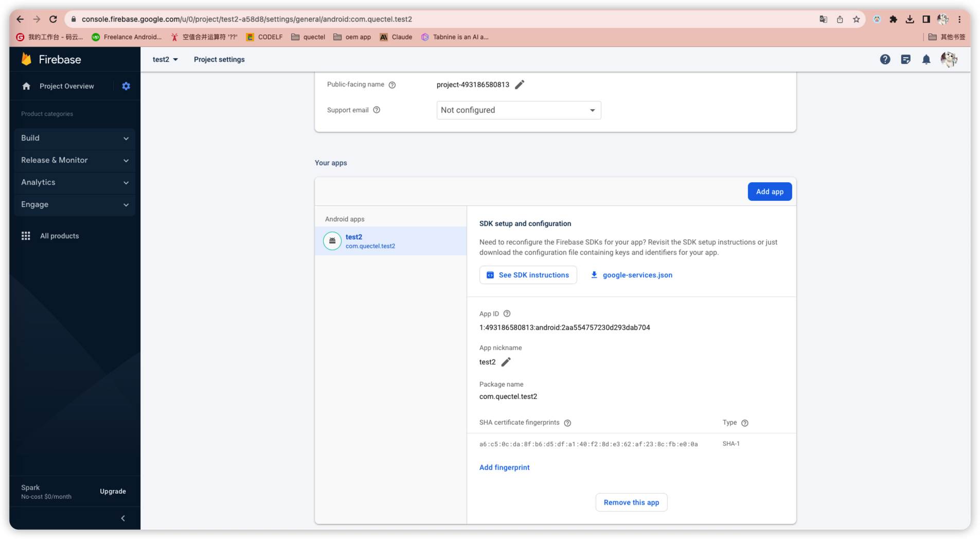Download google-services.json
The image size is (980, 539).
(x=631, y=275)
